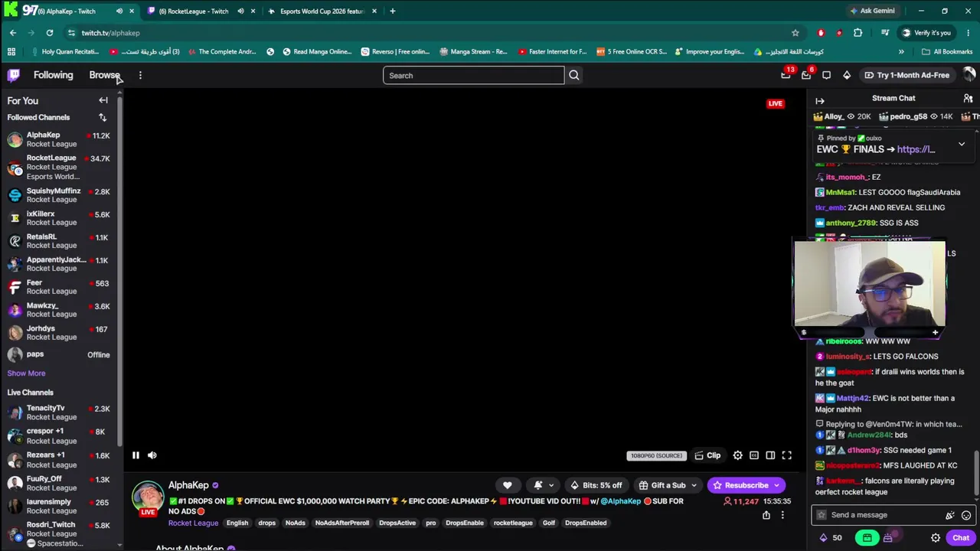The image size is (980, 551).
Task: Unfollow AlphaKep with the heart button
Action: click(x=507, y=485)
